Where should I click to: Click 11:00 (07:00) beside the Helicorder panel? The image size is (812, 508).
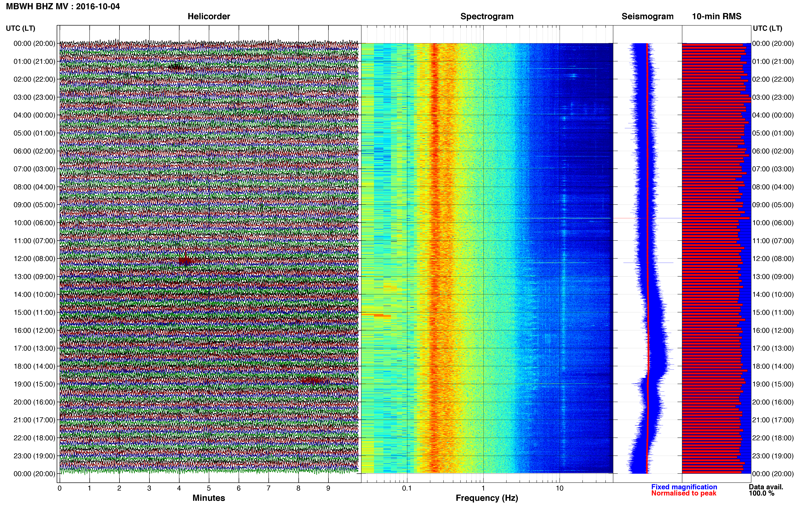pyautogui.click(x=34, y=241)
